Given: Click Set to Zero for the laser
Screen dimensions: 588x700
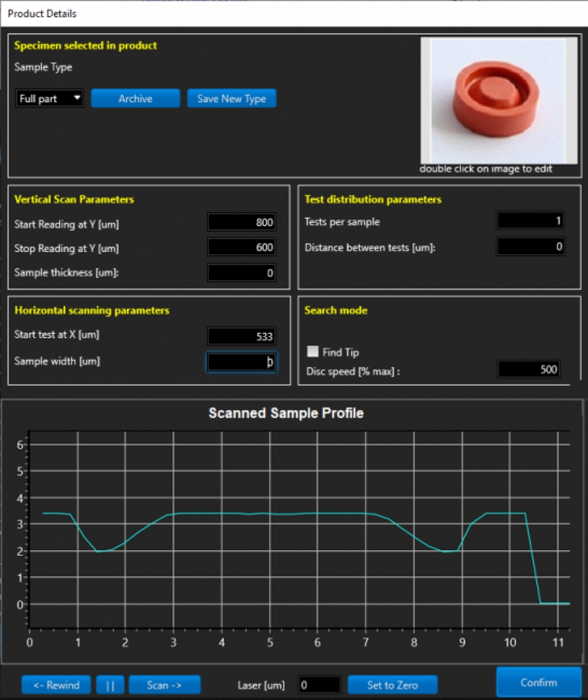Looking at the screenshot, I should (392, 684).
